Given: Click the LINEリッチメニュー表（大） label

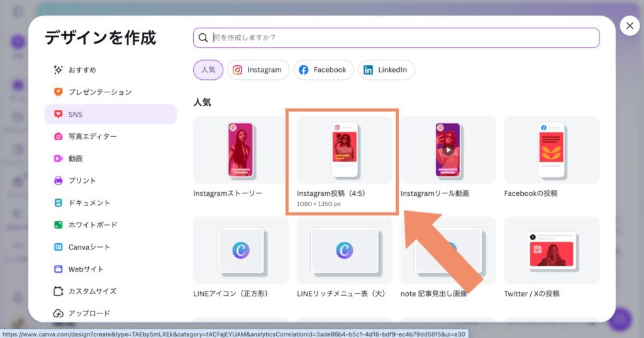Looking at the screenshot, I should [x=341, y=293].
